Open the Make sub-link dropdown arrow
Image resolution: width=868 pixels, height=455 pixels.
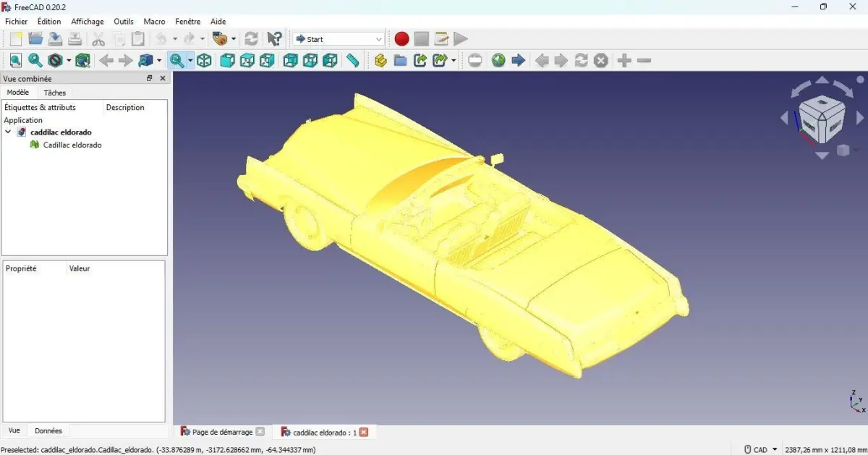point(454,61)
